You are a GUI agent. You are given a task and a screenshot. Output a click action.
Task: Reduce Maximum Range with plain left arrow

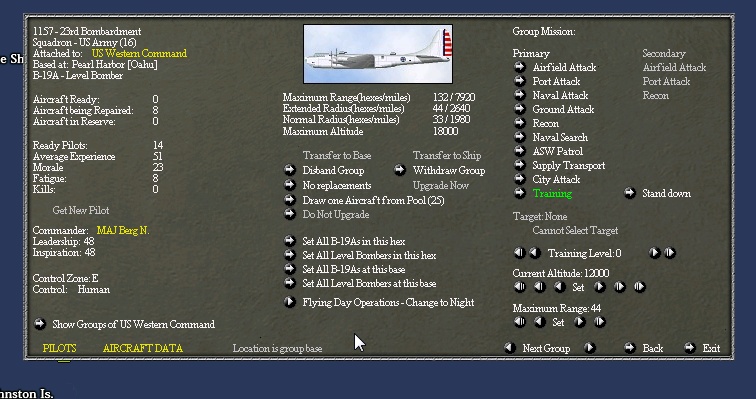point(540,321)
